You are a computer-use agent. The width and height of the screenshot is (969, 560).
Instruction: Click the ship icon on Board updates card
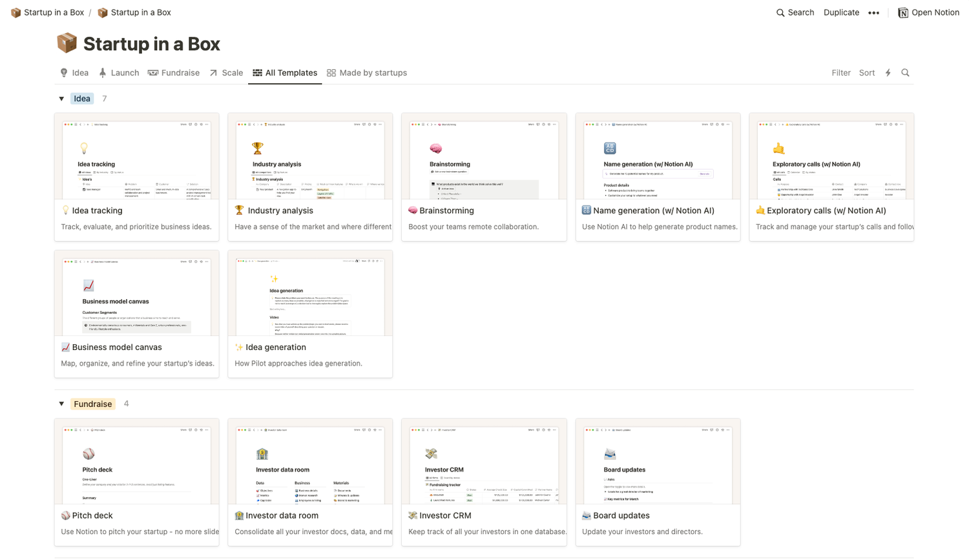pyautogui.click(x=587, y=515)
